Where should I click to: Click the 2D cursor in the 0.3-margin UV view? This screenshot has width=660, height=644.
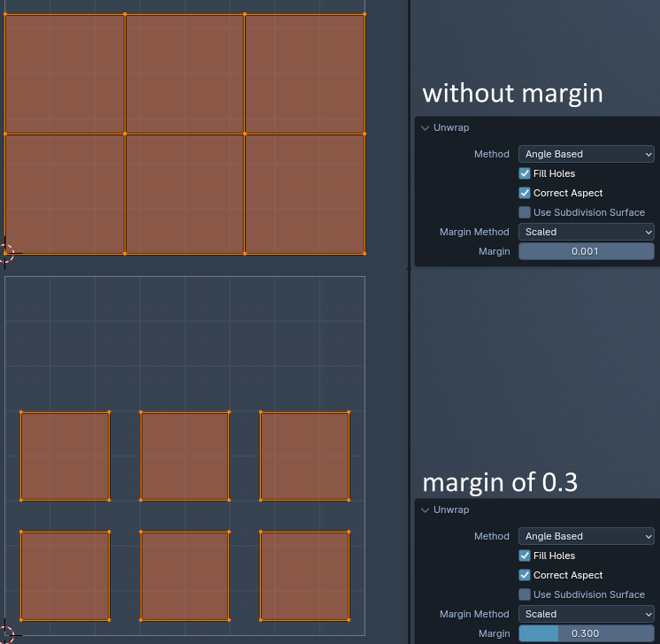[5, 634]
